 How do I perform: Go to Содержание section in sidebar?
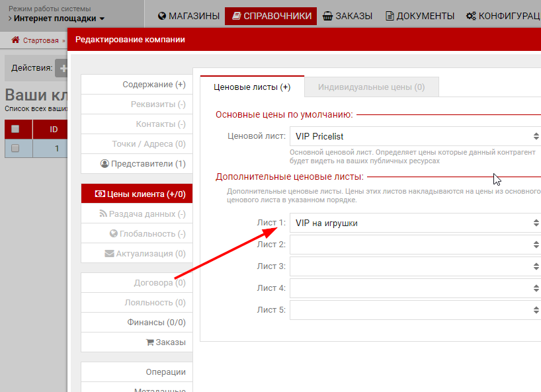point(153,85)
